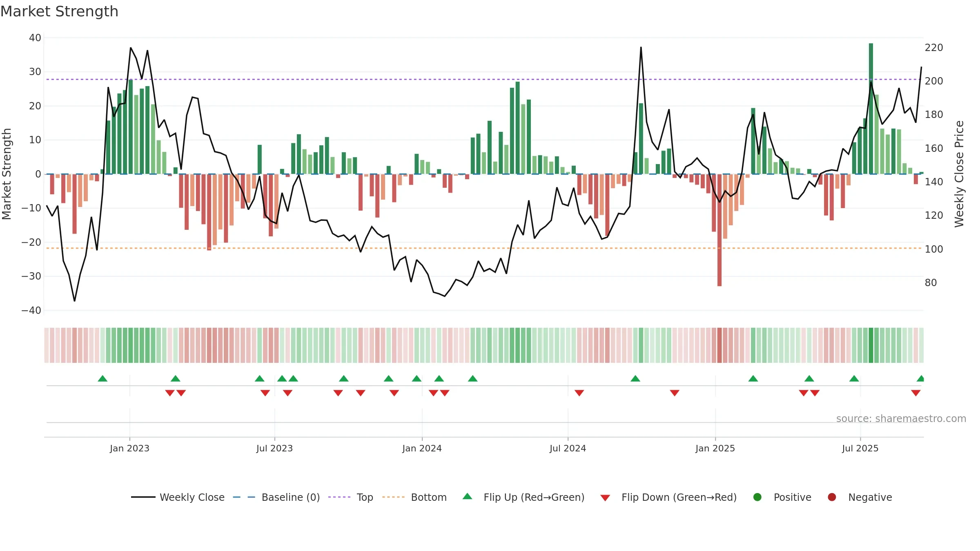Click the Jul 2023 axis label
The image size is (980, 551).
point(274,448)
